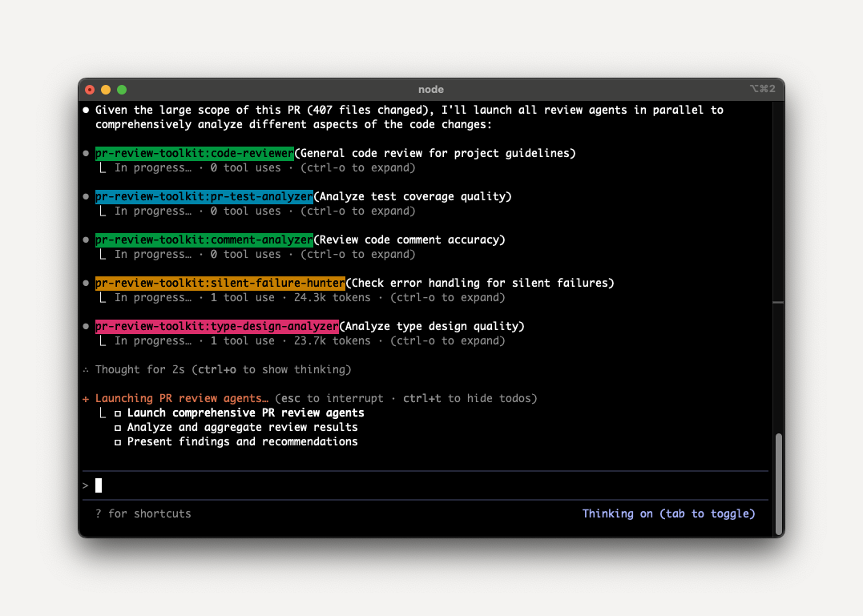
Task: Click the status dot beside silent-failure-hunter agent
Action: pos(87,282)
